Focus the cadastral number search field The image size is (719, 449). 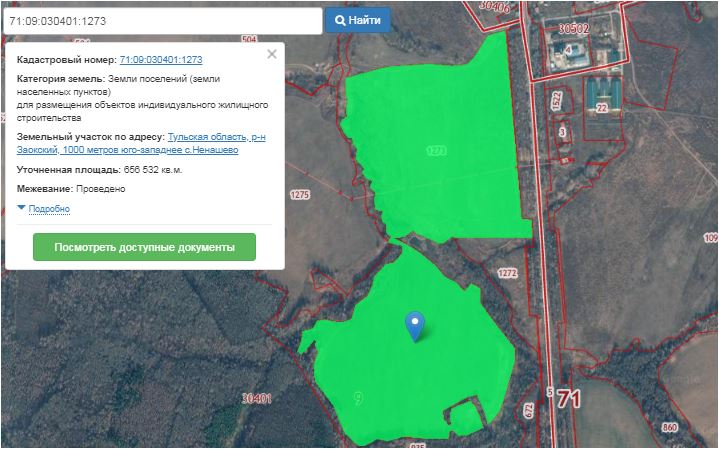tap(161, 20)
